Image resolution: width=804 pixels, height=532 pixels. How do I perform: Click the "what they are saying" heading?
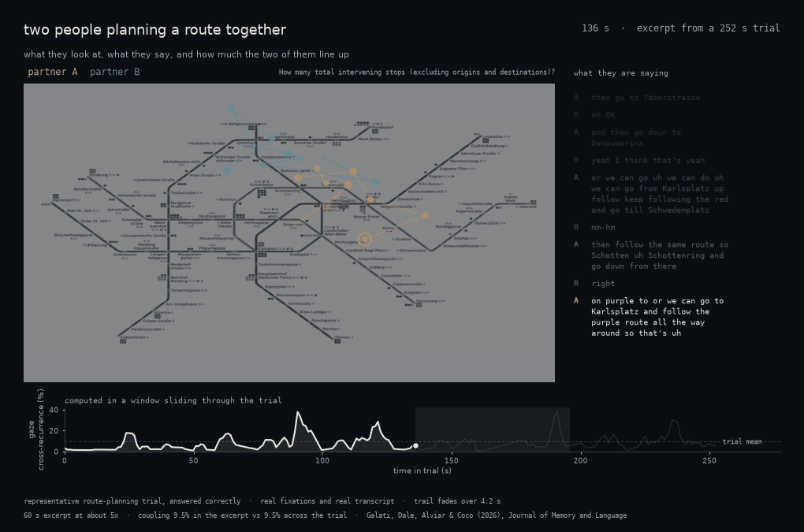620,73
